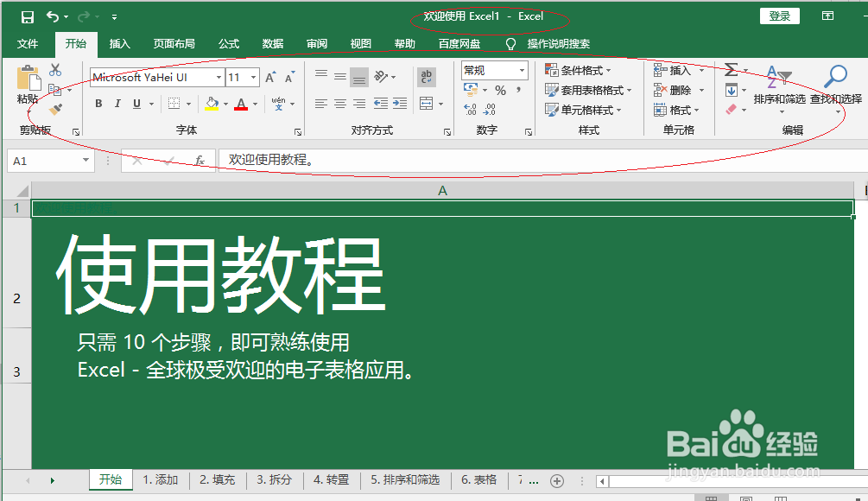Screen dimensions: 868x501
Task: Toggle Center alignment
Action: [340, 104]
